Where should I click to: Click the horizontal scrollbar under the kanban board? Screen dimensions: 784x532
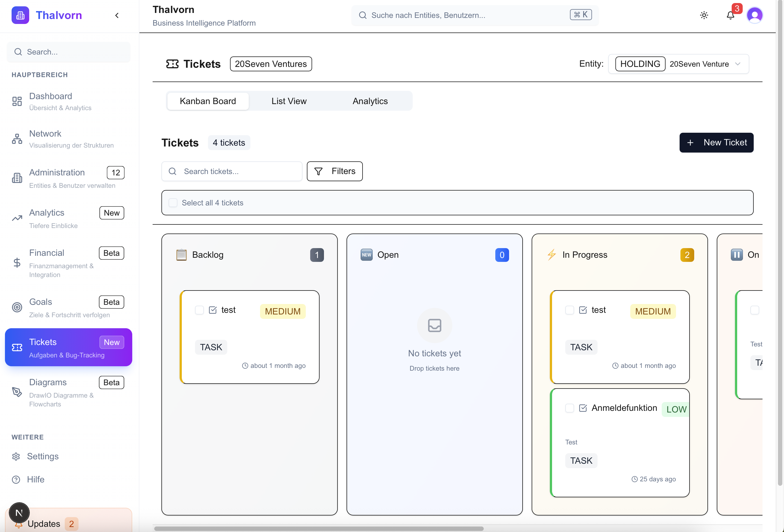[319, 529]
